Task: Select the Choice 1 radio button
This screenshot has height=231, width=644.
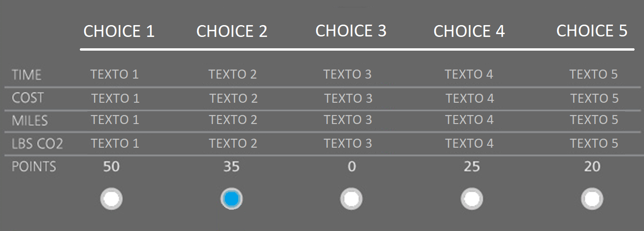Action: click(112, 199)
